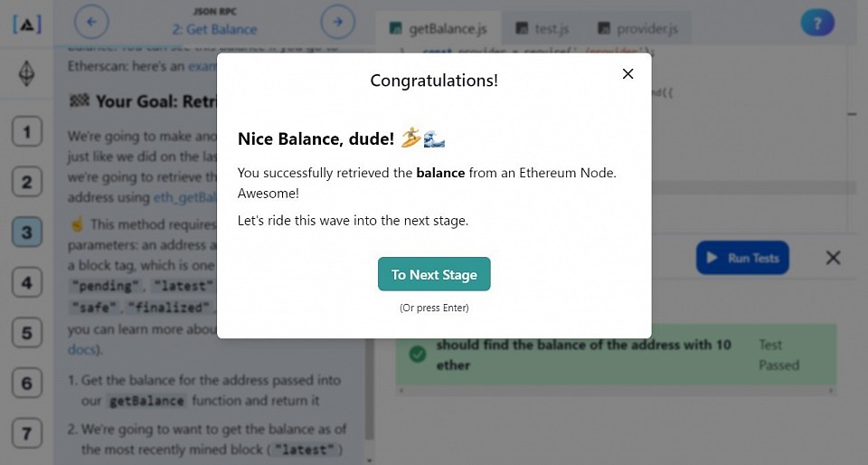The image size is (868, 465).
Task: Select stage 1 in sidebar
Action: [x=26, y=132]
